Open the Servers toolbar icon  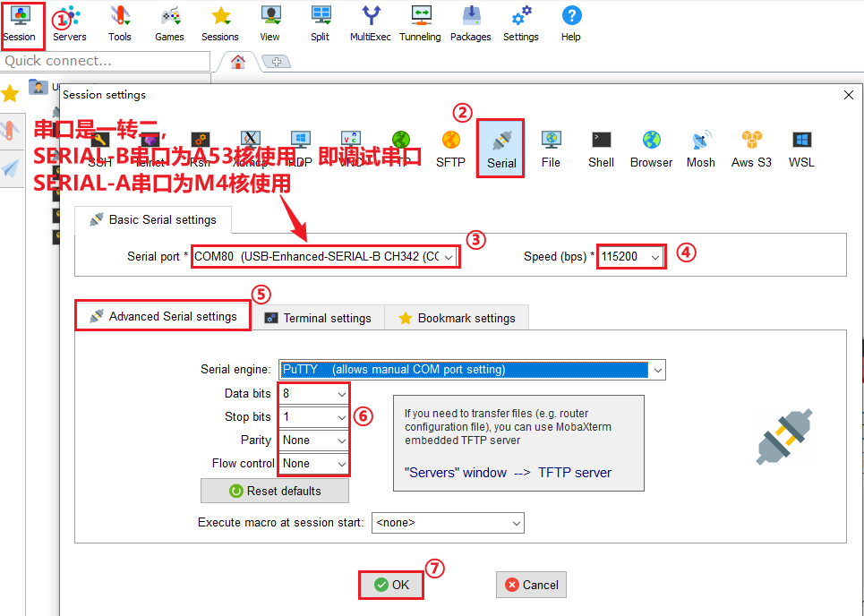click(70, 23)
